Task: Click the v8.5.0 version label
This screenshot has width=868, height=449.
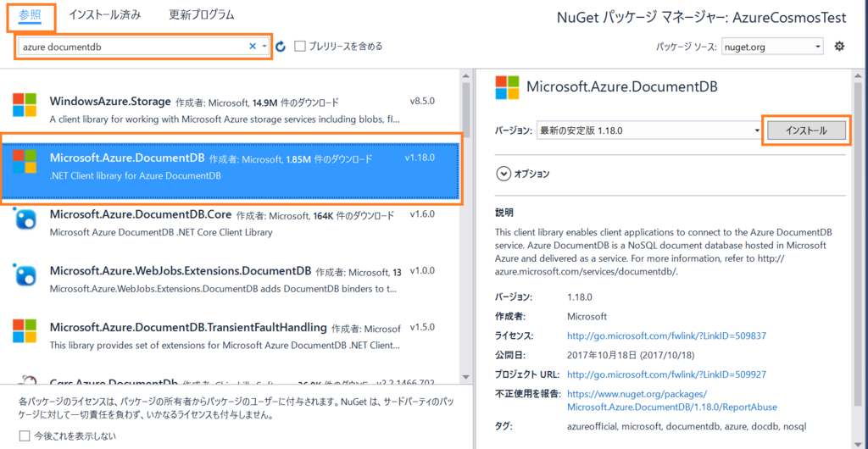Action: [x=422, y=101]
